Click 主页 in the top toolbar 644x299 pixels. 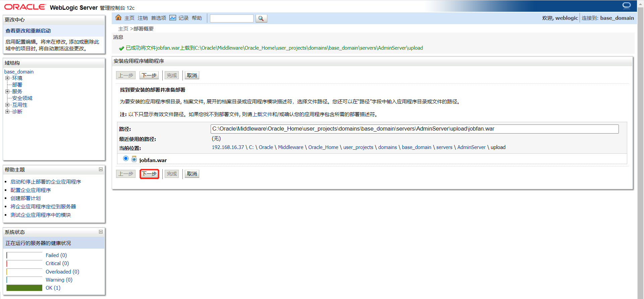(x=129, y=18)
